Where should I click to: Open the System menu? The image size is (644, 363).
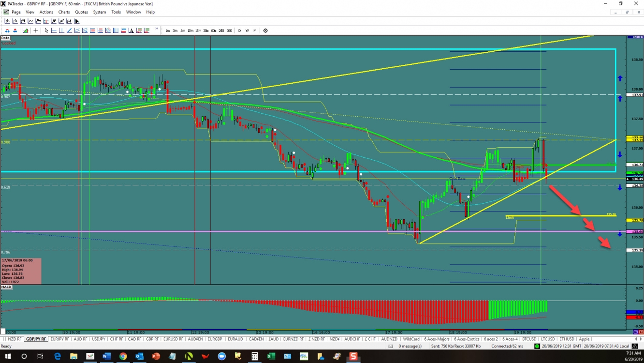pyautogui.click(x=100, y=12)
